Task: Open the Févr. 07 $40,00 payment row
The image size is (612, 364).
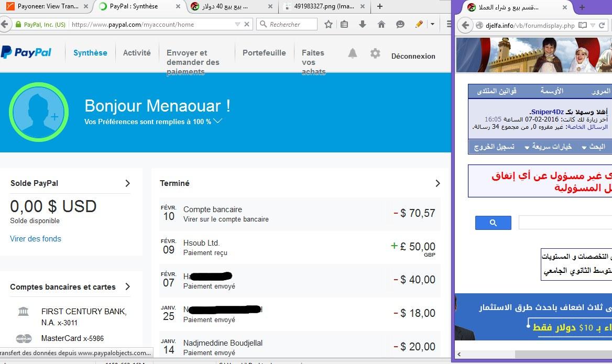Action: click(x=300, y=281)
